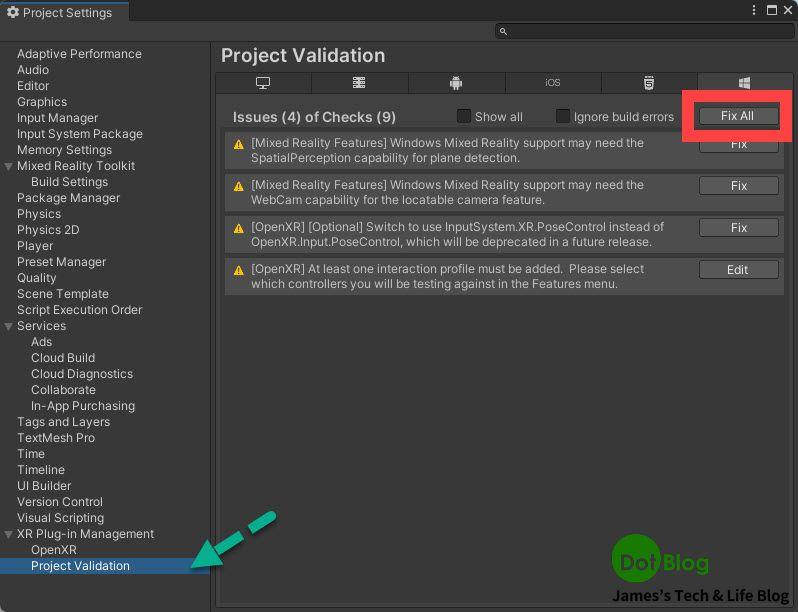Screen dimensions: 798x612
Task: Open the WebGL HTML5 platform tab
Action: pos(649,83)
